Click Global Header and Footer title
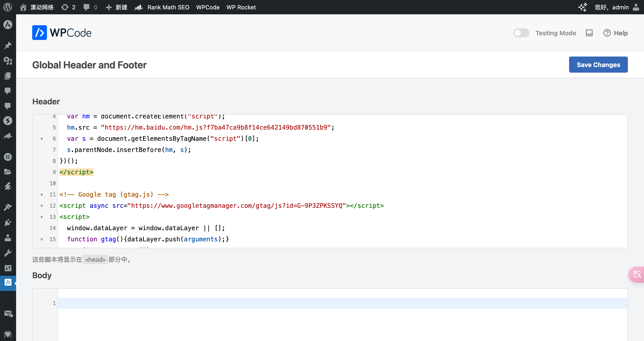 tap(89, 65)
